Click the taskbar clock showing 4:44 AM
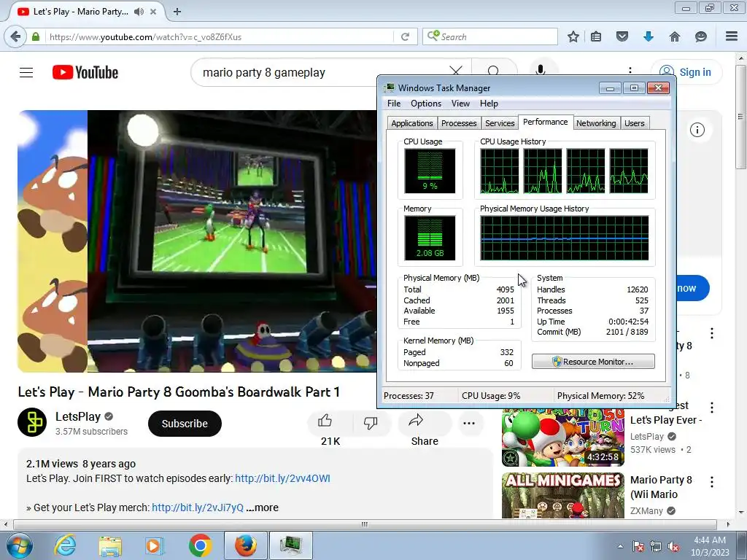747x560 pixels. (x=710, y=545)
